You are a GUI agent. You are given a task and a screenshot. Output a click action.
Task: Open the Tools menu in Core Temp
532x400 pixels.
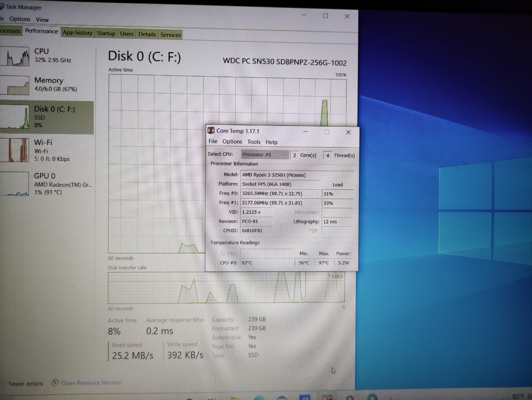(x=254, y=142)
